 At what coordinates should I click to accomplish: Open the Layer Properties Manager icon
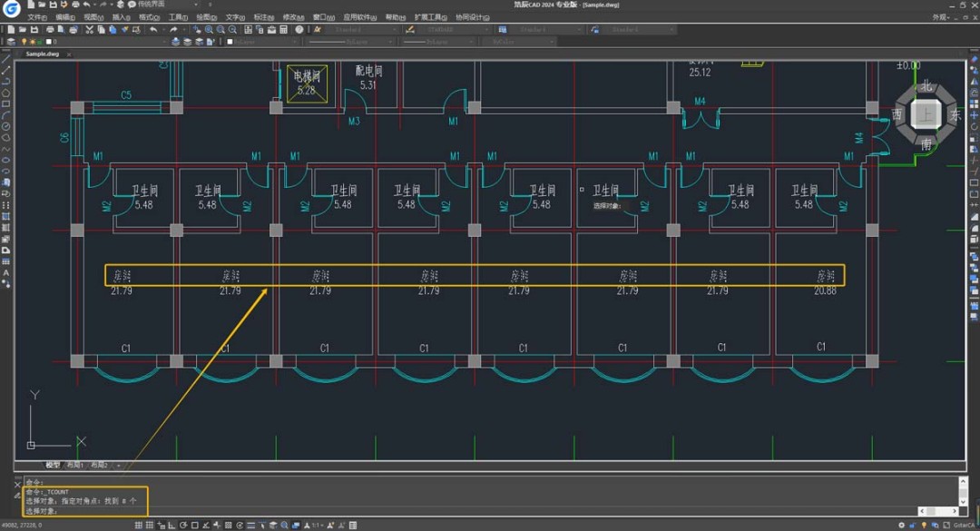point(10,42)
